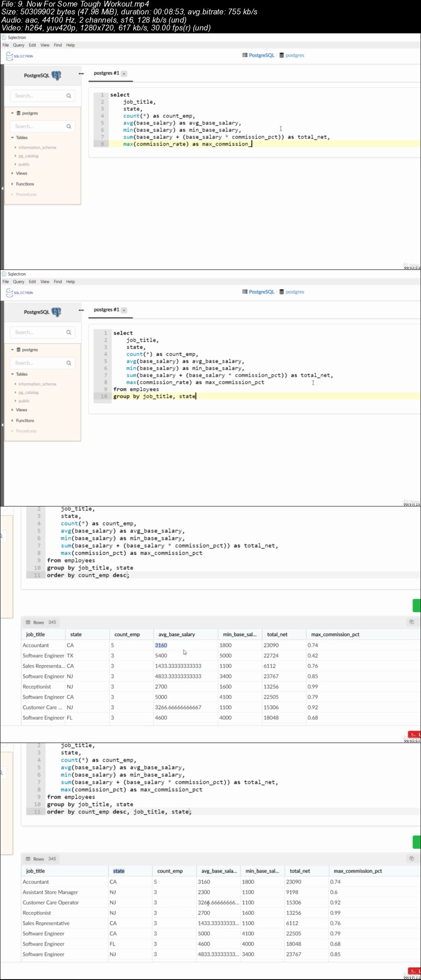Click the magnifier in the second frame's table search box
This screenshot has width=421, height=980.
(x=69, y=363)
